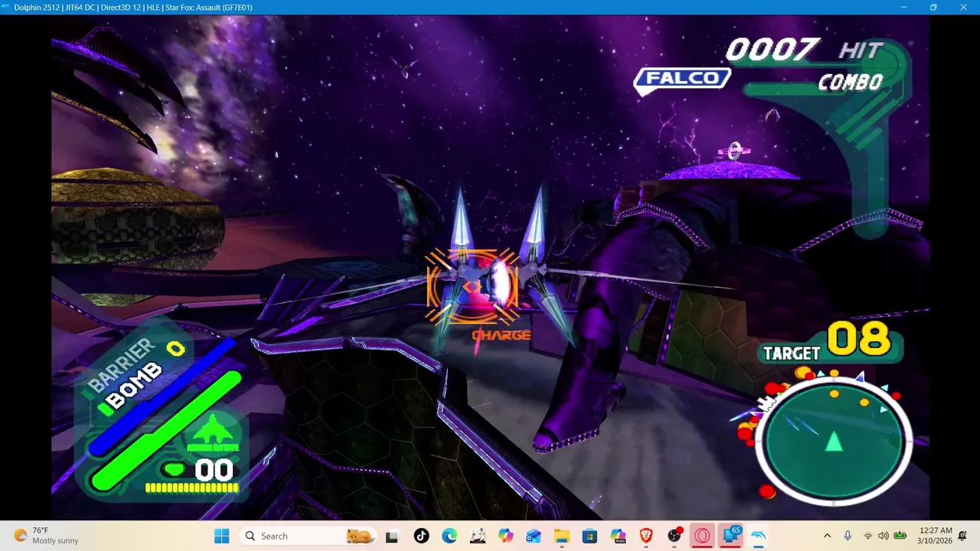Open the Windows Start menu

[x=221, y=536]
